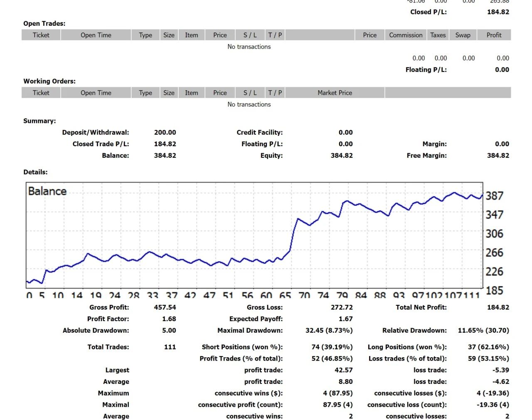
Task: Click the Profit column header in Open Trades
Action: 494,35
